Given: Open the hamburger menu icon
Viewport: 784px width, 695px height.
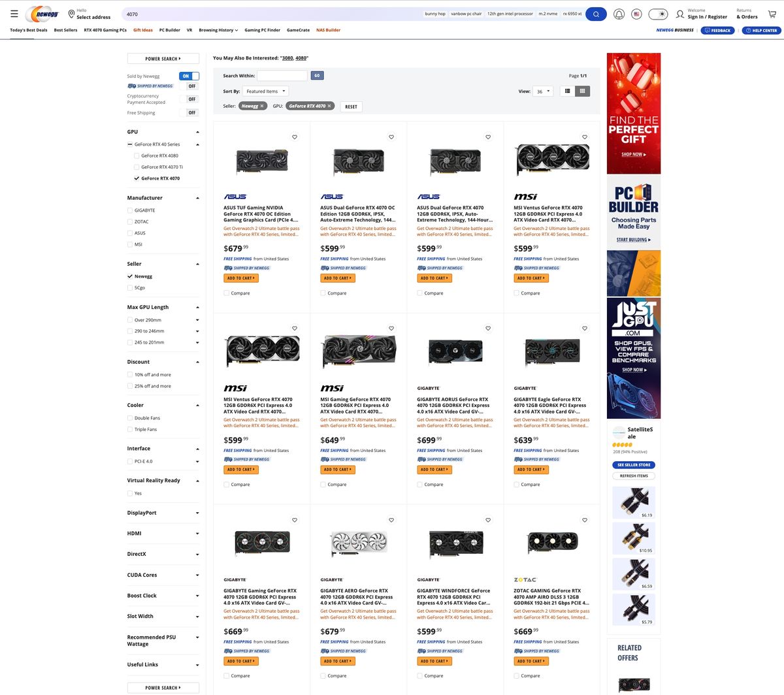Looking at the screenshot, I should 14,14.
